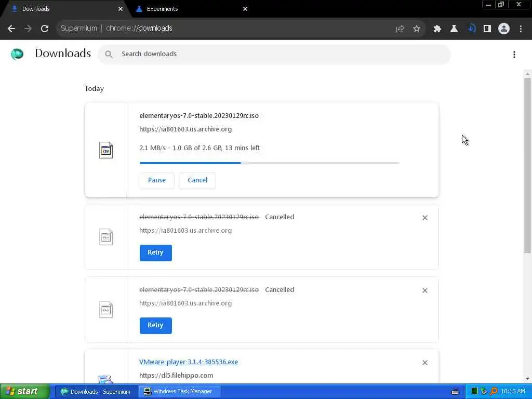Image resolution: width=532 pixels, height=399 pixels.
Task: Retry the second cancelled elementaryos download
Action: (x=155, y=325)
